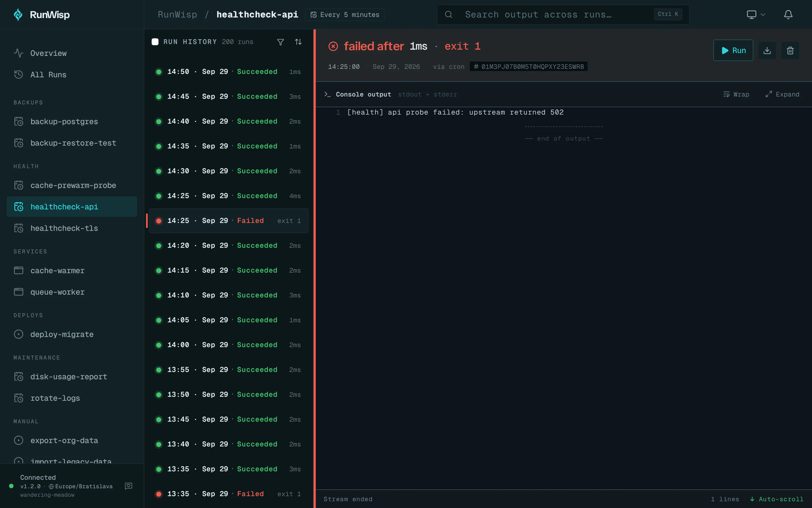Click the Stream ended status text
Viewport: 812px width, 508px height.
click(348, 499)
